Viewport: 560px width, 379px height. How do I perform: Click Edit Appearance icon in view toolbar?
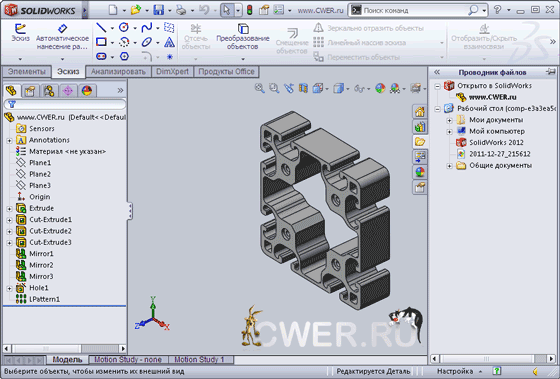380,88
